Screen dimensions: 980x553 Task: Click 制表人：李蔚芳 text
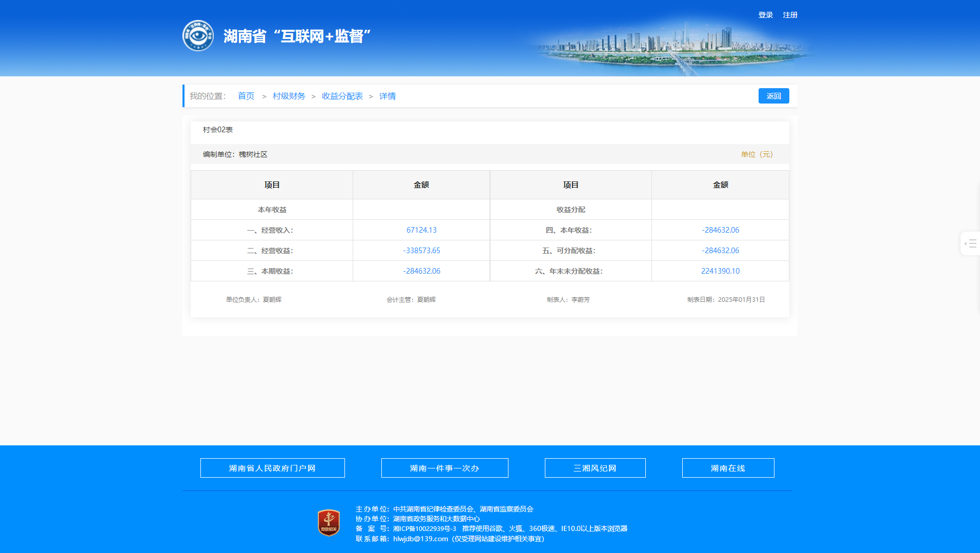click(568, 299)
